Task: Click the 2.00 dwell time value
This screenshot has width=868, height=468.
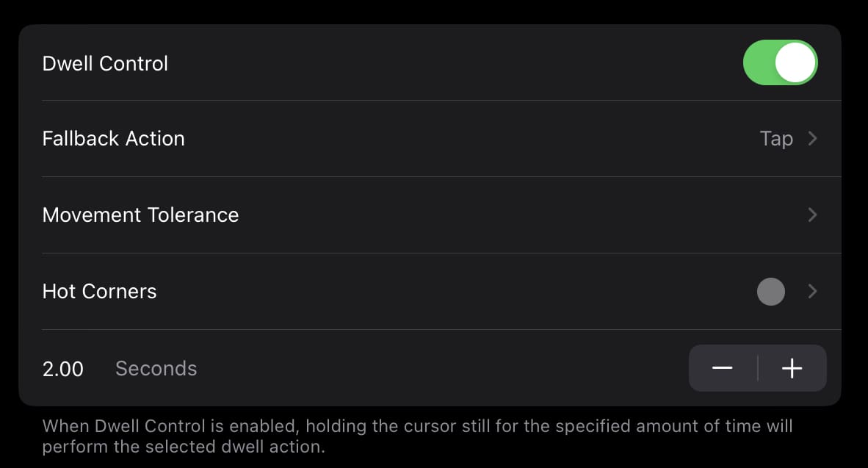Action: pyautogui.click(x=62, y=369)
